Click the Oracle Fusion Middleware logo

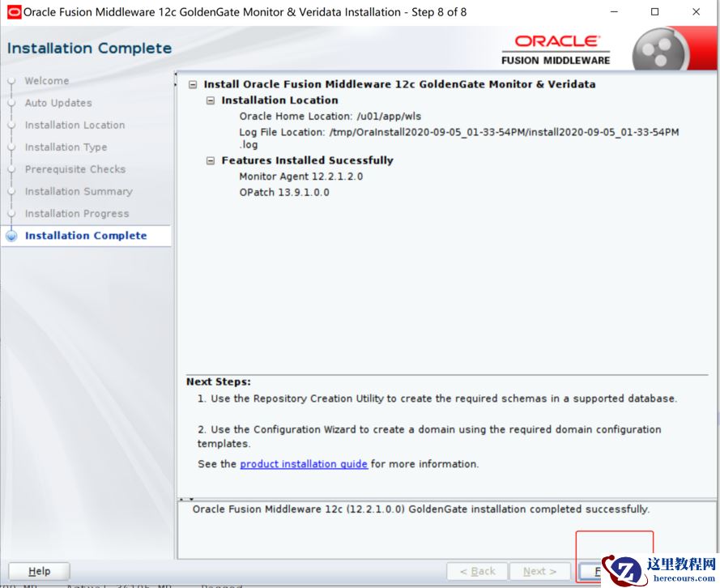[556, 49]
